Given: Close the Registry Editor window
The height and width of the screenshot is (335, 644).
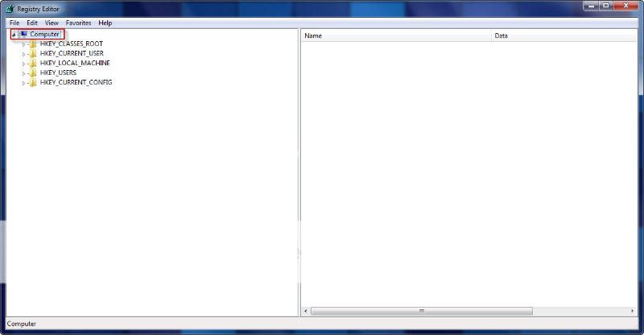Looking at the screenshot, I should (626, 6).
